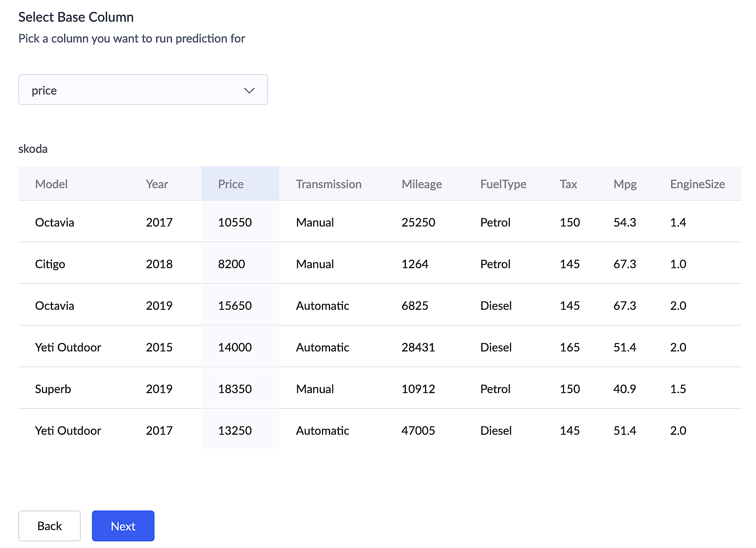Select the EngineSize column header
The width and height of the screenshot is (756, 548).
pyautogui.click(x=697, y=184)
